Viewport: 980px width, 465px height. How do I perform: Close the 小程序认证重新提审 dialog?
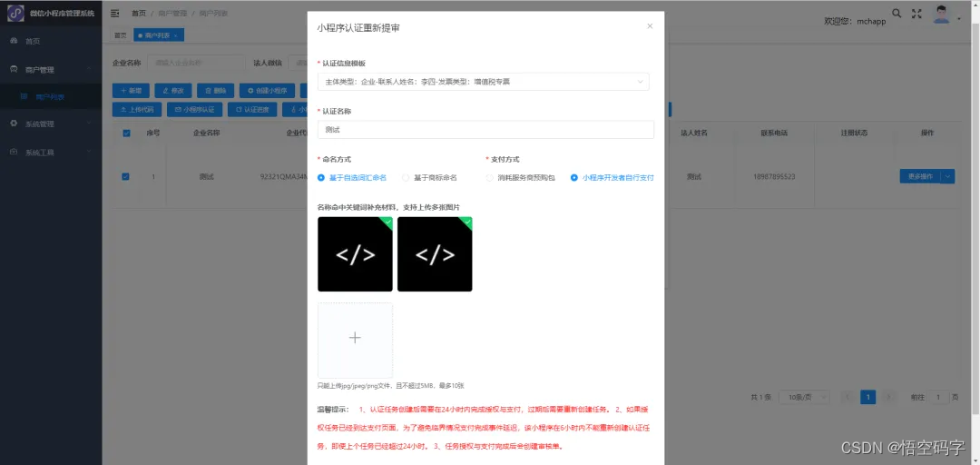pyautogui.click(x=650, y=26)
